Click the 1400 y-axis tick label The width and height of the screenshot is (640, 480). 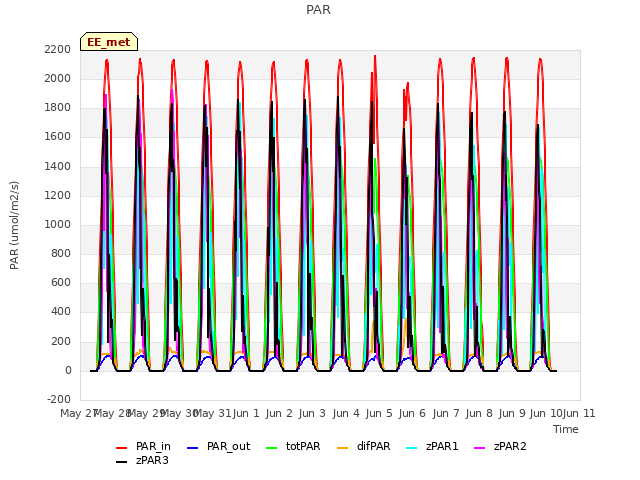[58, 166]
